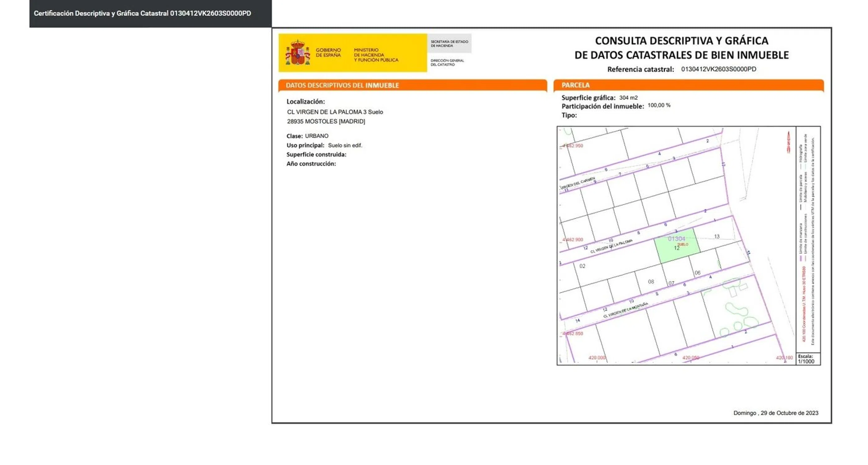Click the date Domingo 29 de Octubre 2023
Screen dimensions: 868x465
pos(775,413)
